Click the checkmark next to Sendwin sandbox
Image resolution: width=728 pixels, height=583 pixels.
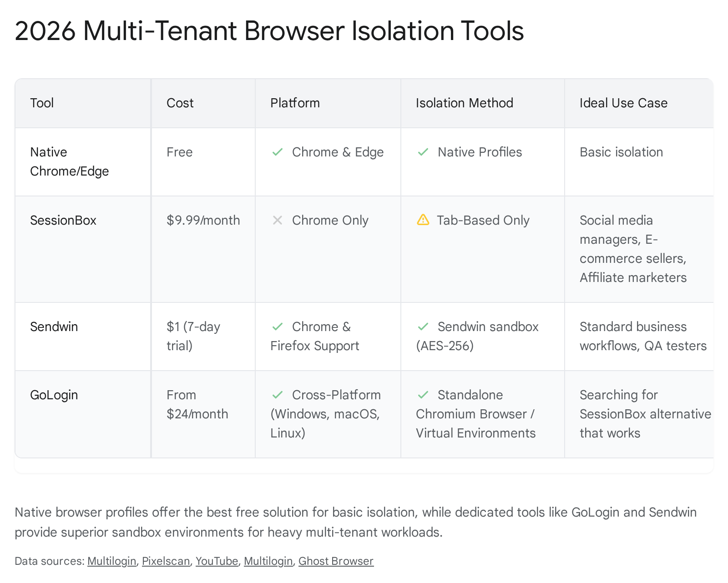point(423,327)
